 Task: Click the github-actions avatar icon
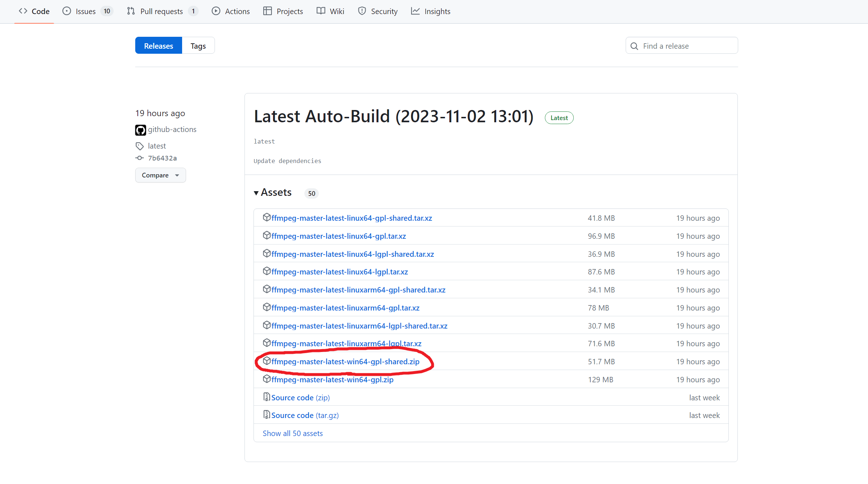(140, 130)
